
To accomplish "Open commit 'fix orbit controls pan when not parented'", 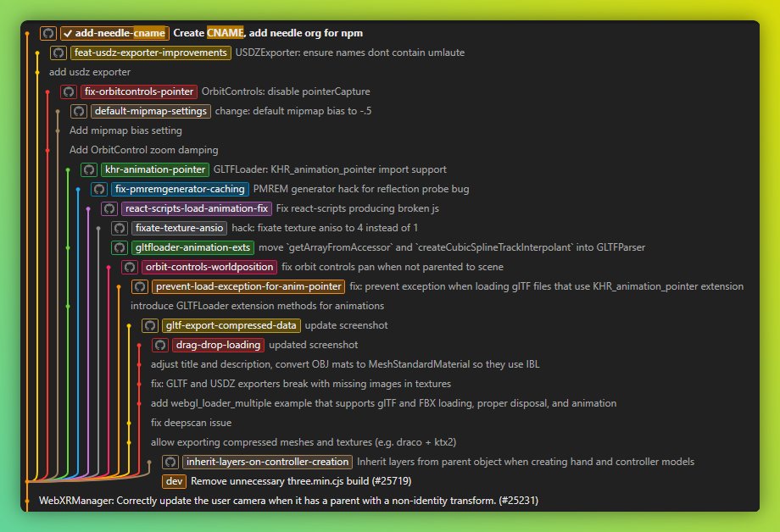I will (393, 267).
